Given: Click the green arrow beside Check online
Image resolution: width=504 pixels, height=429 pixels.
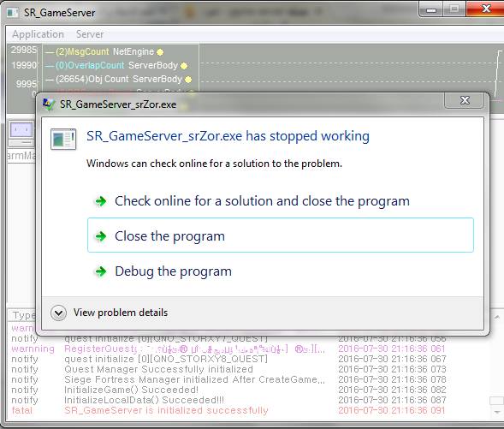Looking at the screenshot, I should tap(101, 201).
